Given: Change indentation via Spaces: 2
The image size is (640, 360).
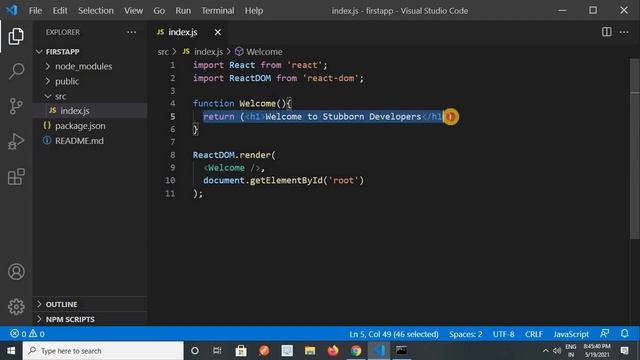Looking at the screenshot, I should coord(465,334).
